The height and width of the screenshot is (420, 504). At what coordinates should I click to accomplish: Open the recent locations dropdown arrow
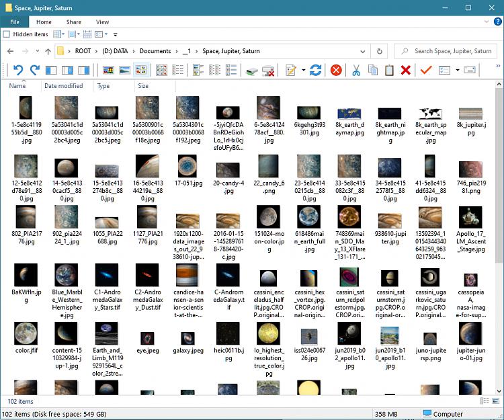click(x=38, y=51)
